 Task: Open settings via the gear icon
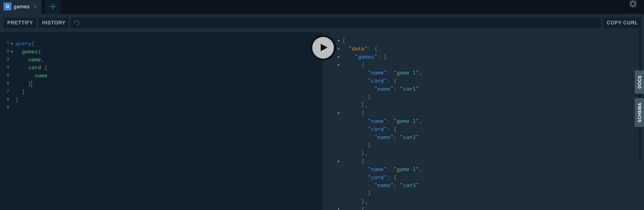click(633, 4)
